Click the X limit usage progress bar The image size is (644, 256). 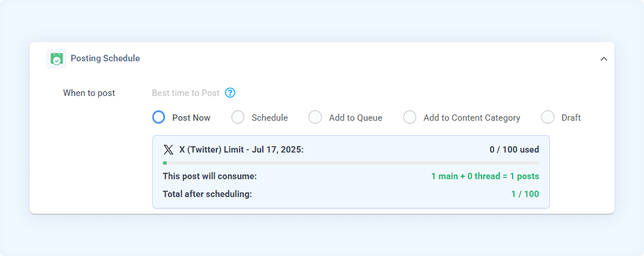pyautogui.click(x=351, y=163)
